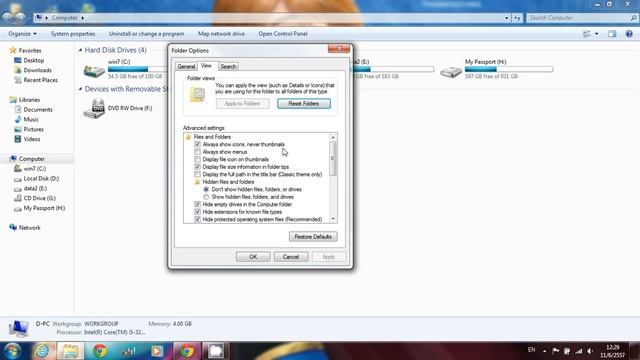Toggle Display file size information in folder tips
Screen dimensions: 640x360
tap(198, 167)
